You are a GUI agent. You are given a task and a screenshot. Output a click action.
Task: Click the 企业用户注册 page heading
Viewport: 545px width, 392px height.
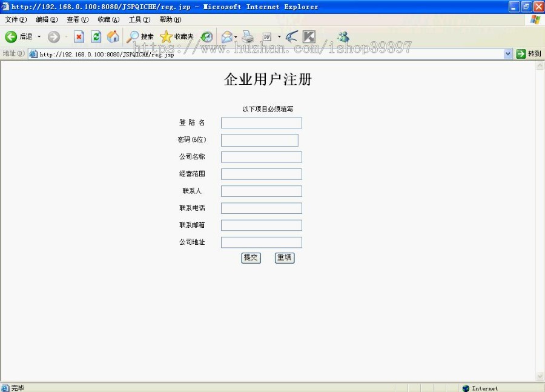click(268, 79)
